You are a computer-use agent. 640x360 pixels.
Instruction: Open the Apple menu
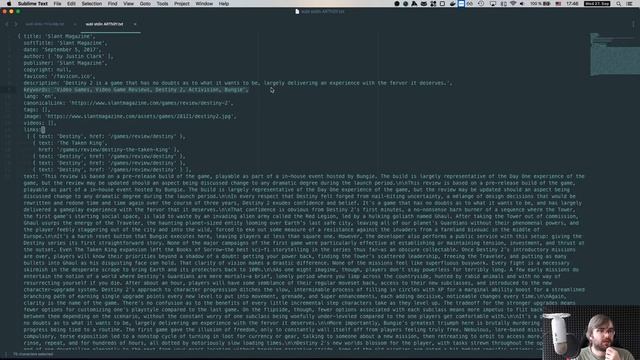[x=9, y=3]
